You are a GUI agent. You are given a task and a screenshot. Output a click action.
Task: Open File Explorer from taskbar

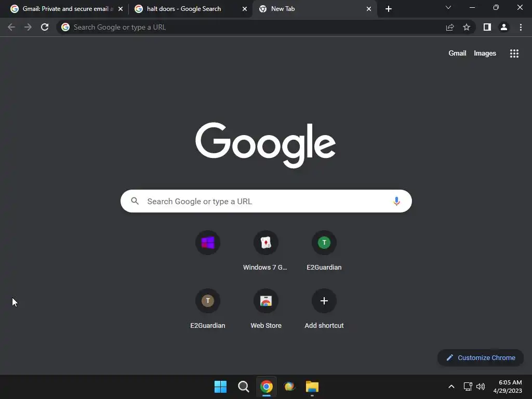pyautogui.click(x=312, y=387)
